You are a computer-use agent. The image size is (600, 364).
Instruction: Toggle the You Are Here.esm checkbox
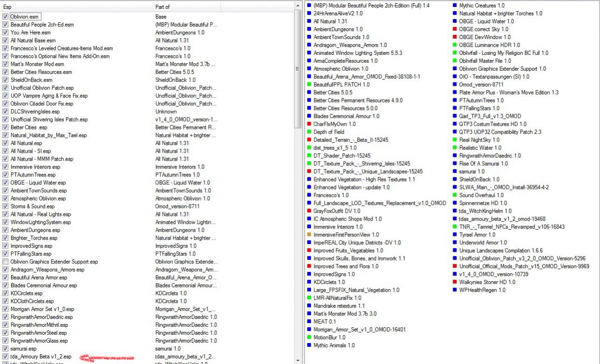point(5,33)
